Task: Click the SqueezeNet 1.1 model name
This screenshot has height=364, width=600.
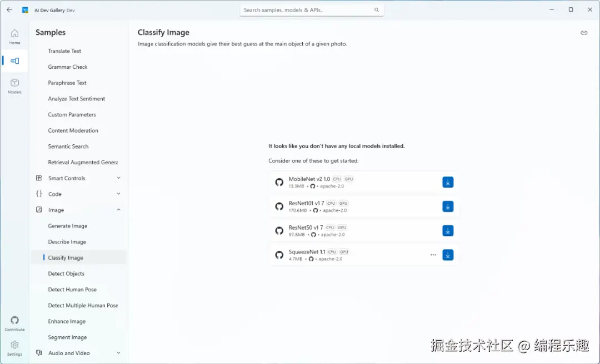Action: coord(307,251)
